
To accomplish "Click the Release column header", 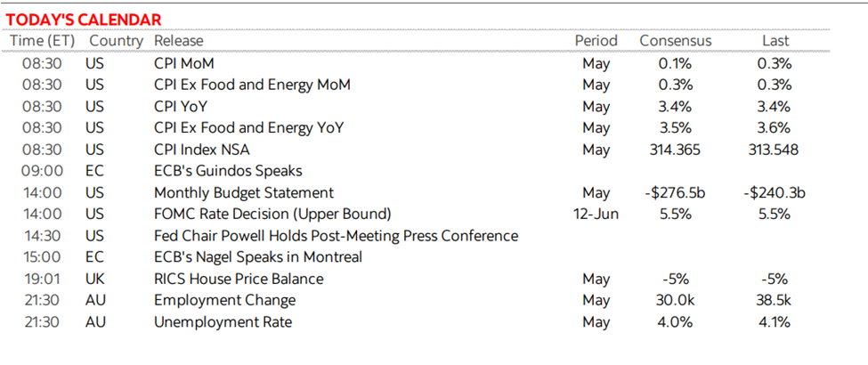I will [178, 41].
